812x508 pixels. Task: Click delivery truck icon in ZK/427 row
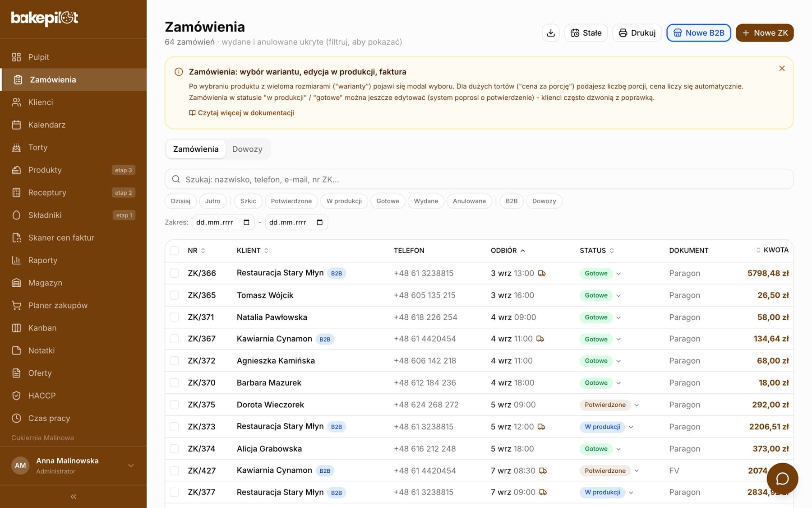pyautogui.click(x=543, y=471)
